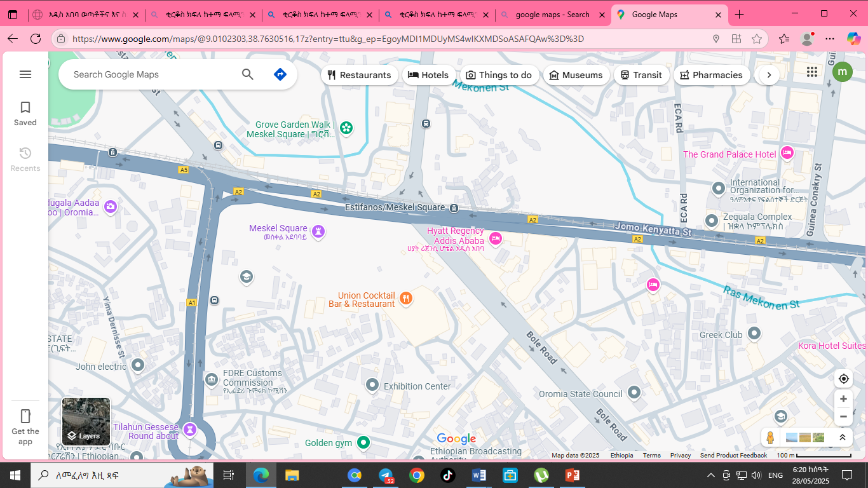
Task: Filter map by Transit
Action: pos(642,75)
